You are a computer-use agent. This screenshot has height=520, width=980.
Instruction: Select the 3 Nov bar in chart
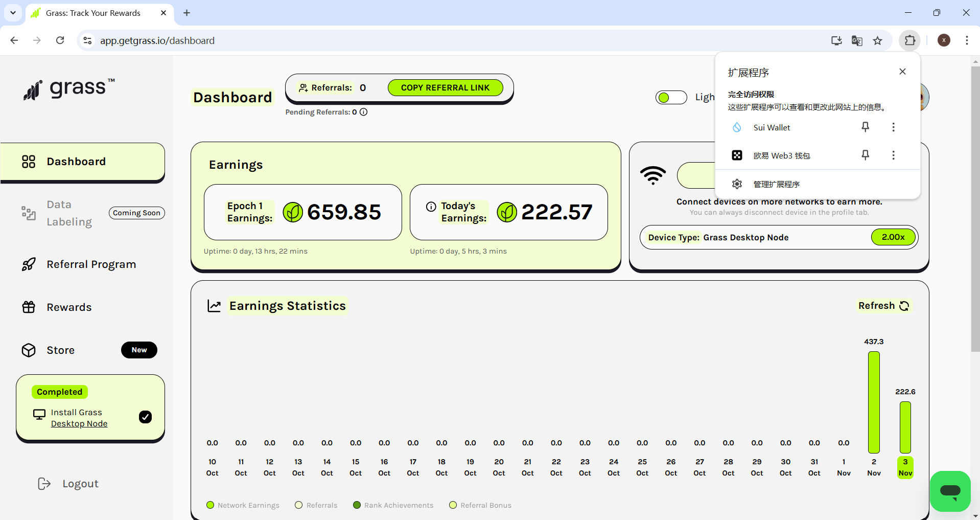tap(905, 427)
